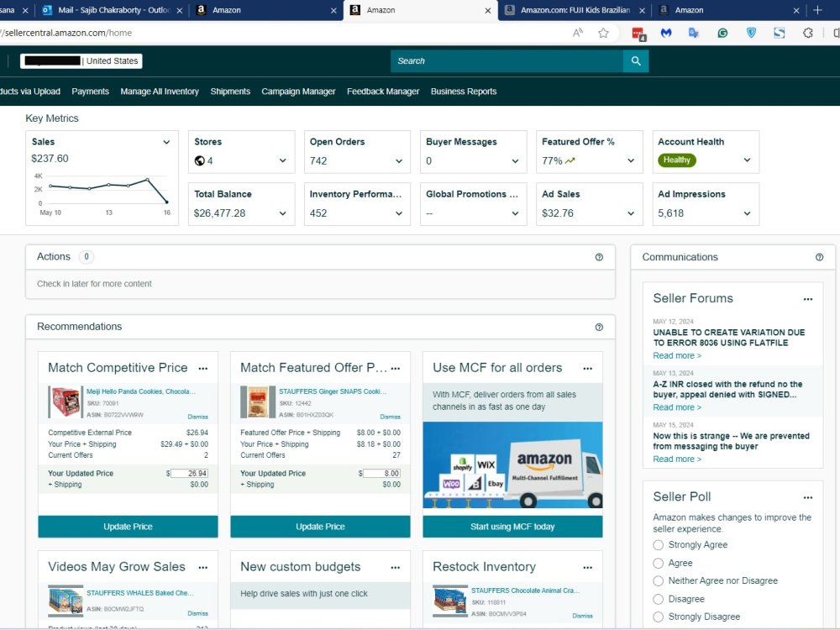The image size is (840, 630).
Task: Open a new browser tab with plus
Action: coord(817,10)
